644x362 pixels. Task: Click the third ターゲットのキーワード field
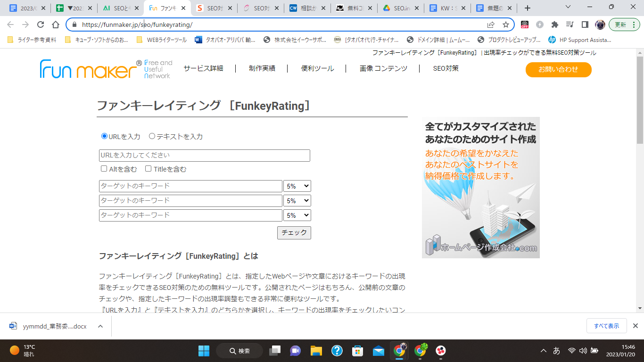[190, 215]
